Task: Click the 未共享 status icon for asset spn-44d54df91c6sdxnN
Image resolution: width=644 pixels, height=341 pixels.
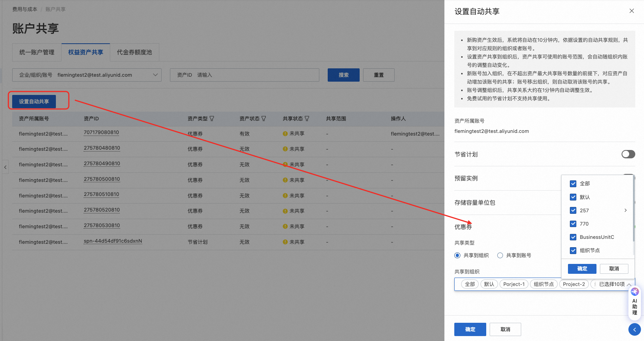Action: click(285, 242)
